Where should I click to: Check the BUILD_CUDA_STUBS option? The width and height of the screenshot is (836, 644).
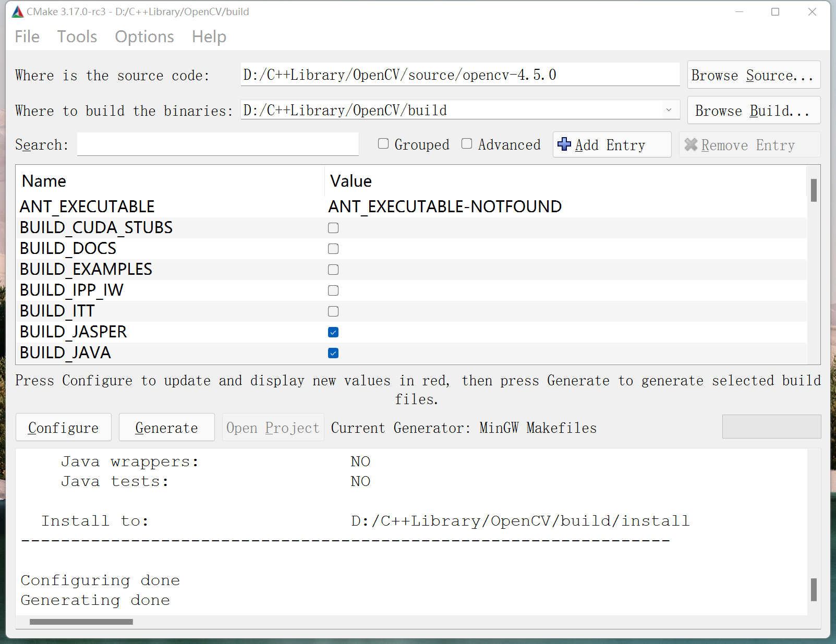coord(333,228)
